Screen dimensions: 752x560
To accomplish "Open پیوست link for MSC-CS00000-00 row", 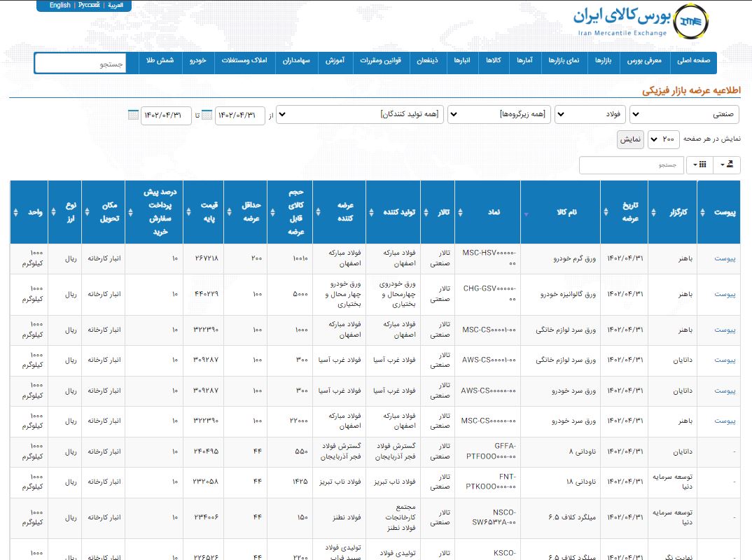I will coord(725,421).
